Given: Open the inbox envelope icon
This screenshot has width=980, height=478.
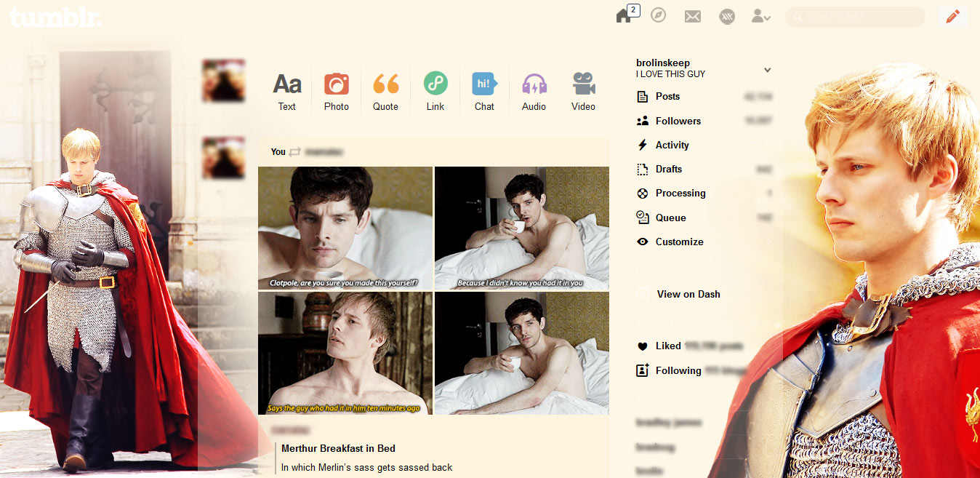Looking at the screenshot, I should pos(693,16).
